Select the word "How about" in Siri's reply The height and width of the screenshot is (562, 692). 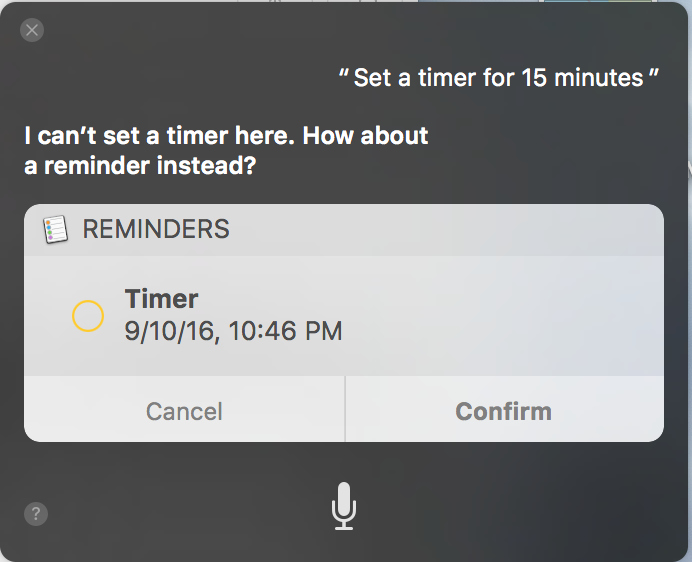tap(365, 135)
